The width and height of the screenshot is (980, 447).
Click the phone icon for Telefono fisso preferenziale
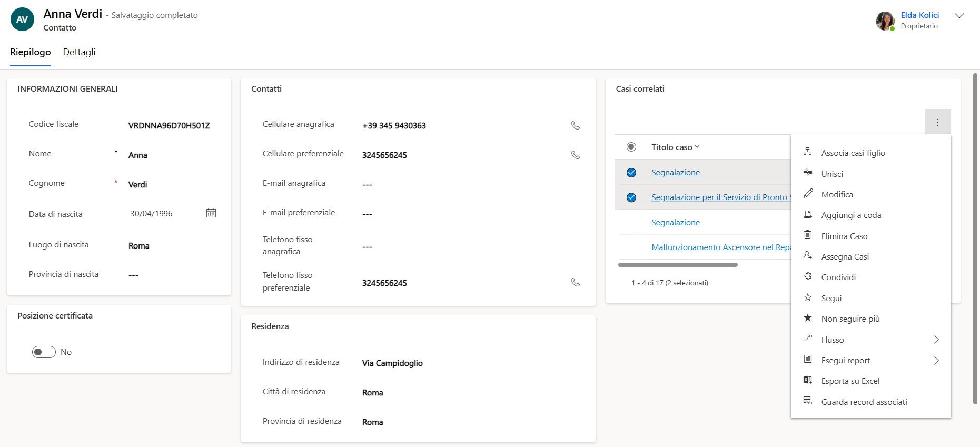click(576, 282)
